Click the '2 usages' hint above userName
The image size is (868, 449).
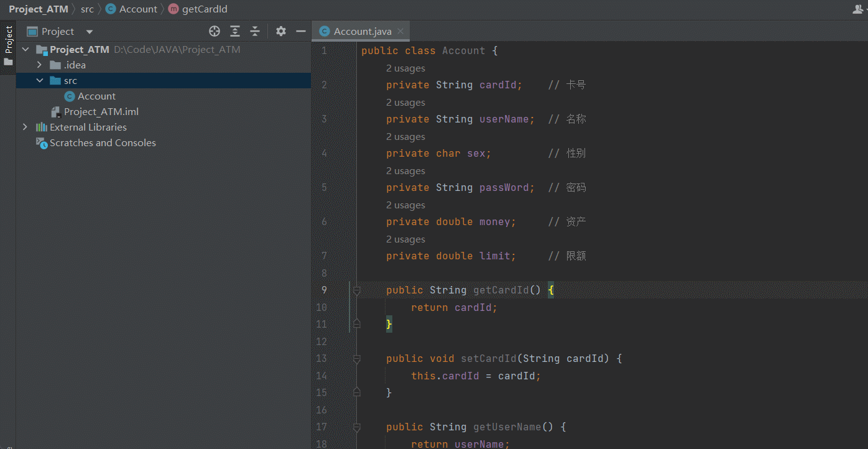[405, 102]
